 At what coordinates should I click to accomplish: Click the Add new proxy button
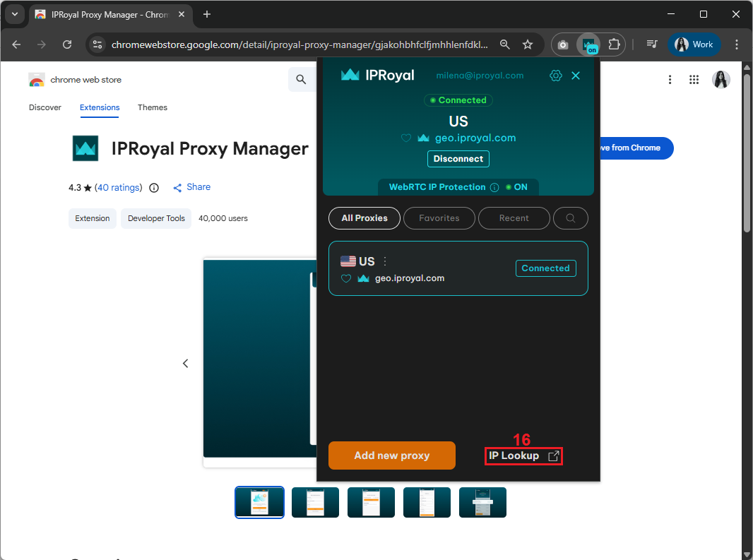click(x=392, y=455)
